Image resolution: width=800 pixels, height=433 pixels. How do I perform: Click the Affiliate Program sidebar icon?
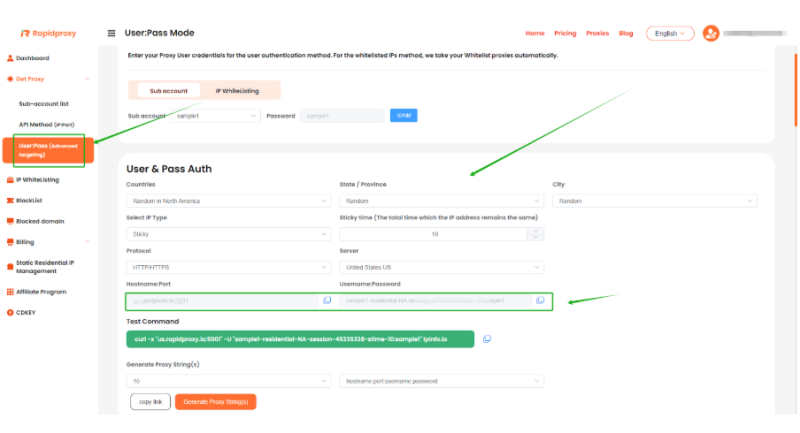point(10,292)
